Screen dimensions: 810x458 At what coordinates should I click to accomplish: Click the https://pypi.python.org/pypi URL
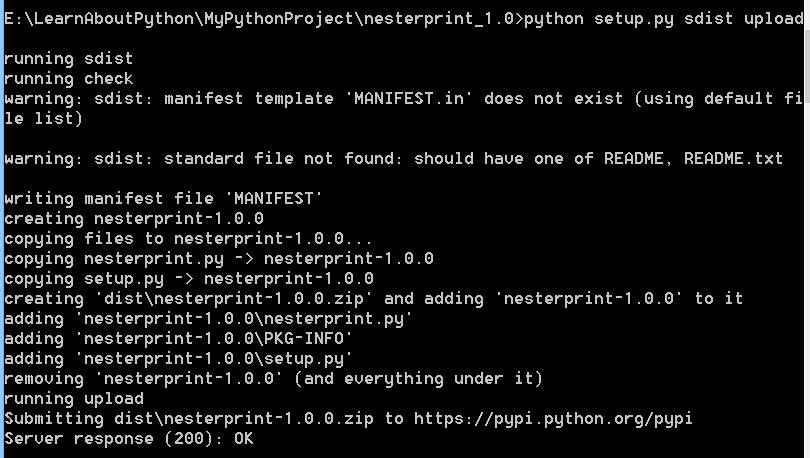pyautogui.click(x=553, y=419)
